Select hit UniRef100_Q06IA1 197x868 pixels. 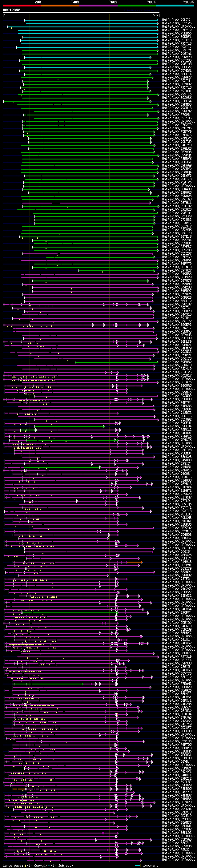pyautogui.click(x=177, y=54)
